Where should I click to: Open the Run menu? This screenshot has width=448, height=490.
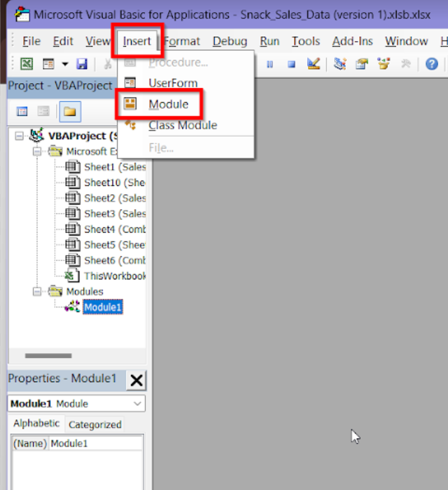[x=270, y=41]
